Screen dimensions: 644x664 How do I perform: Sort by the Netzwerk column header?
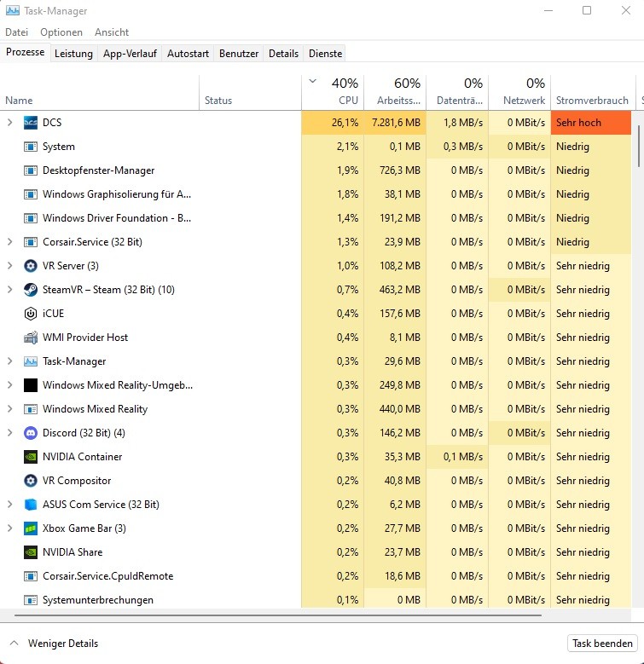519,92
